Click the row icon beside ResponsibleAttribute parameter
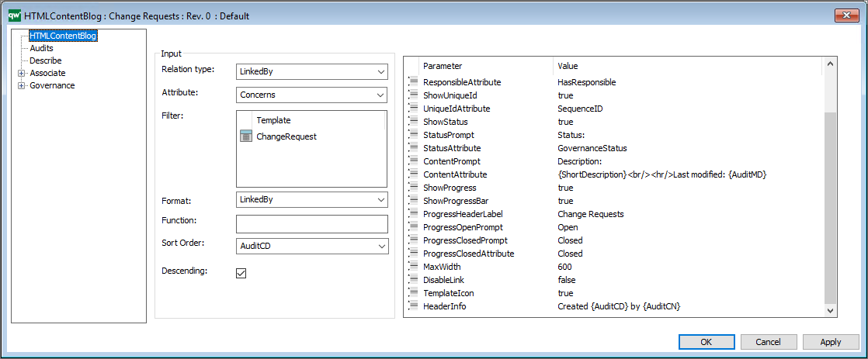This screenshot has width=868, height=359. pos(414,82)
